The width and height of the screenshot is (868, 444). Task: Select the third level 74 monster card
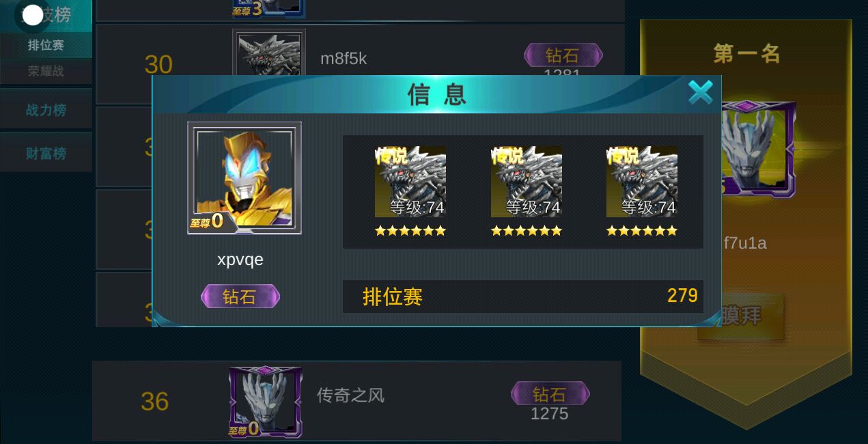pos(642,182)
